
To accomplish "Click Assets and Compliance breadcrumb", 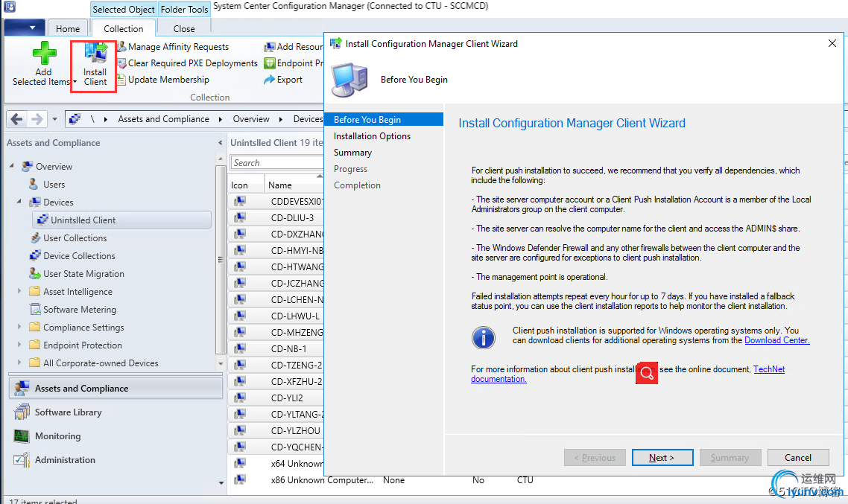I will (163, 119).
